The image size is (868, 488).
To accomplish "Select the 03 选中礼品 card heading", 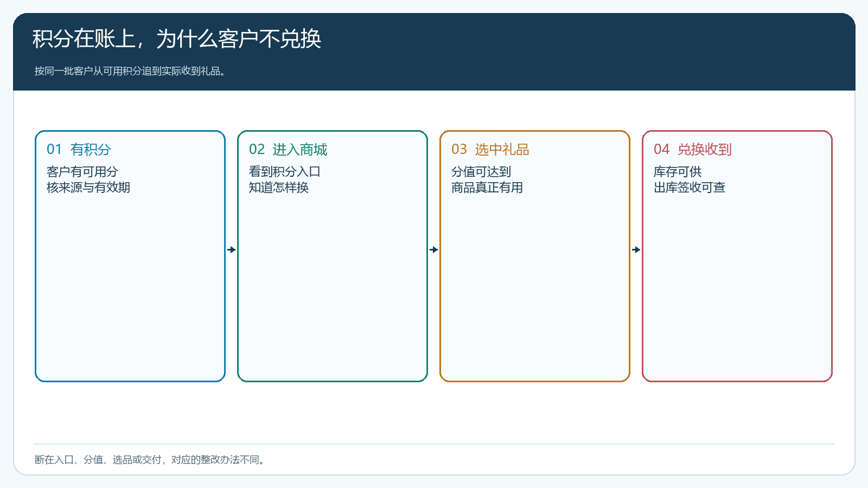I will (490, 149).
